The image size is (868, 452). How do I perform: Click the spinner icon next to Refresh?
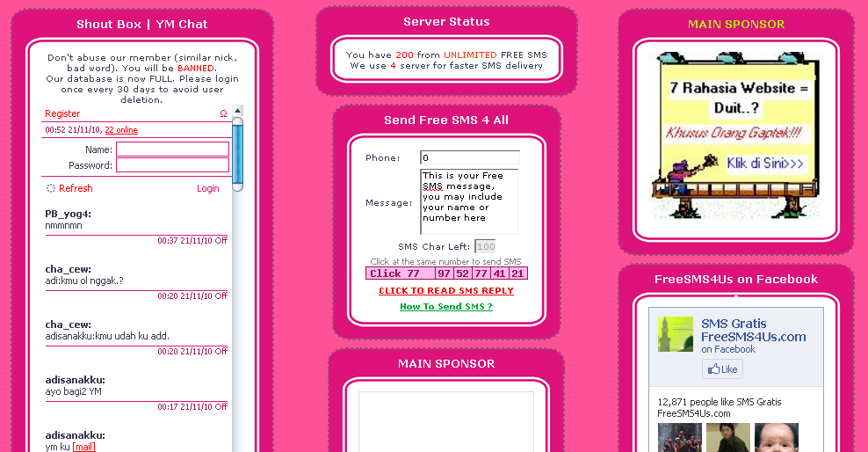(x=50, y=188)
